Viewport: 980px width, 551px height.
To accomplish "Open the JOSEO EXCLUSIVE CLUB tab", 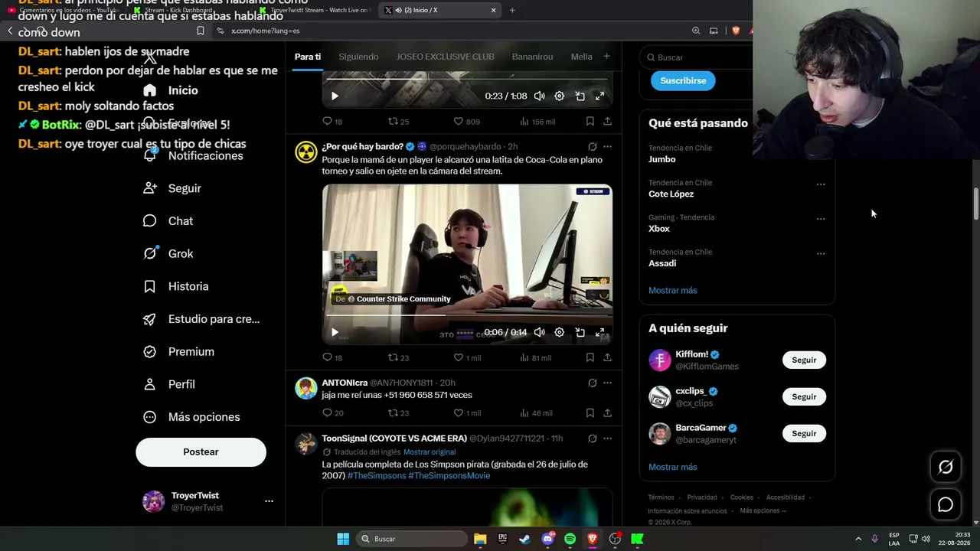I will [x=445, y=57].
